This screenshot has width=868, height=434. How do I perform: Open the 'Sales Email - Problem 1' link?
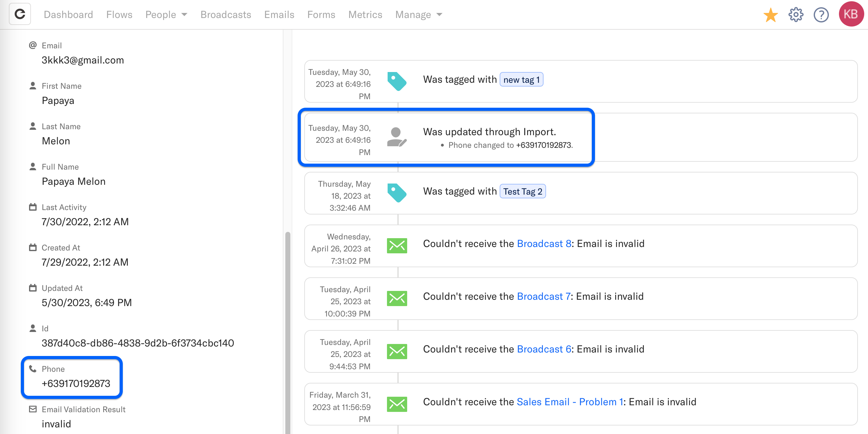(570, 402)
